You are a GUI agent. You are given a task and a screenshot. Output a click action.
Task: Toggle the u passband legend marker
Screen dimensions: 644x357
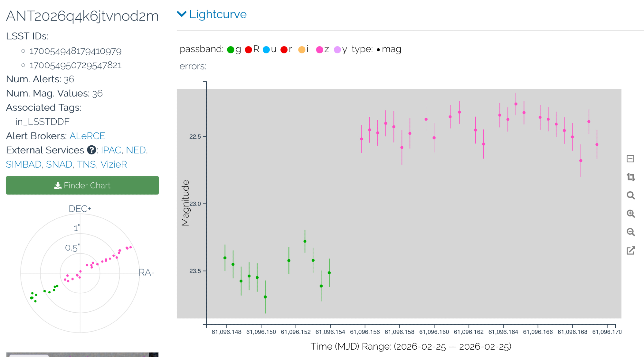point(266,50)
